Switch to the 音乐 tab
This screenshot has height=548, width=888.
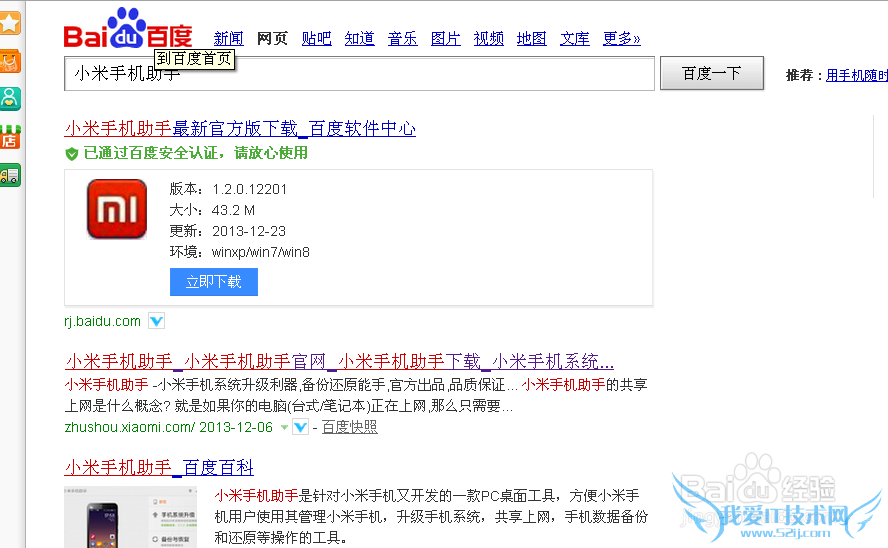(403, 38)
